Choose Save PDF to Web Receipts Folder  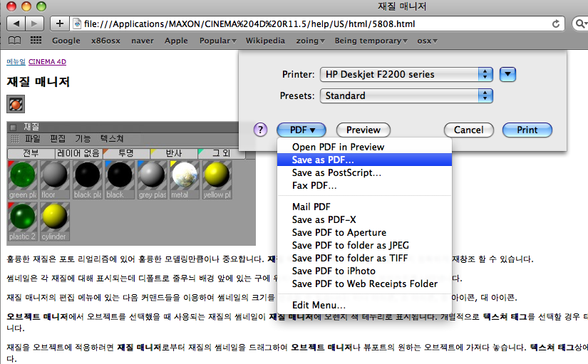[x=364, y=284]
